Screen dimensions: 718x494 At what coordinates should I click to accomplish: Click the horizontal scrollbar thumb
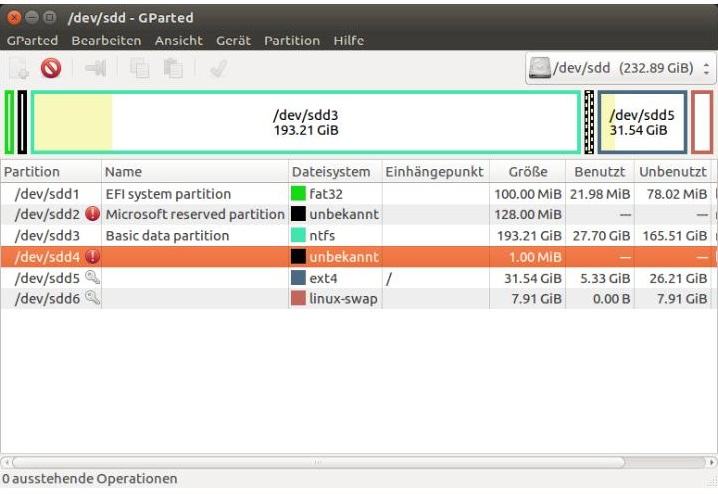pos(318,462)
